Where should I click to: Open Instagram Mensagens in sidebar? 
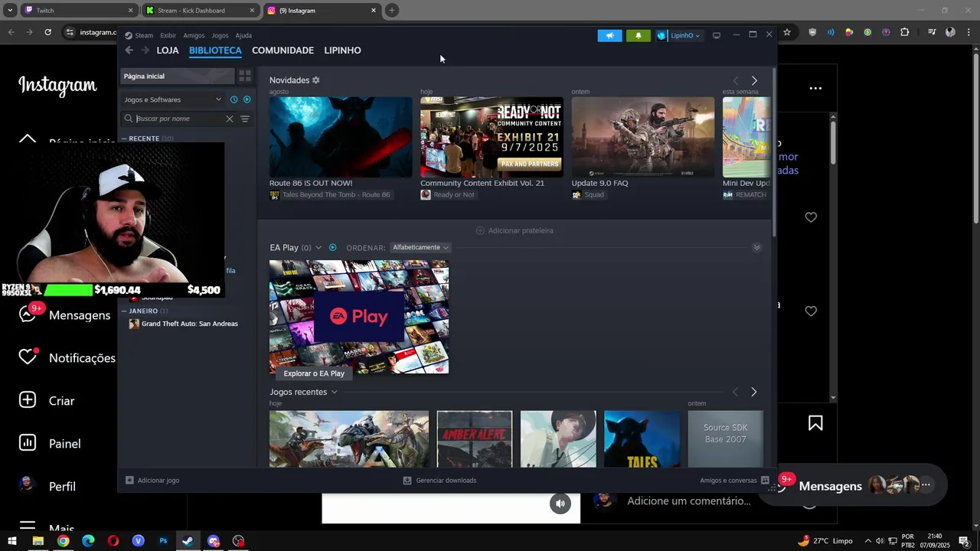tap(65, 315)
